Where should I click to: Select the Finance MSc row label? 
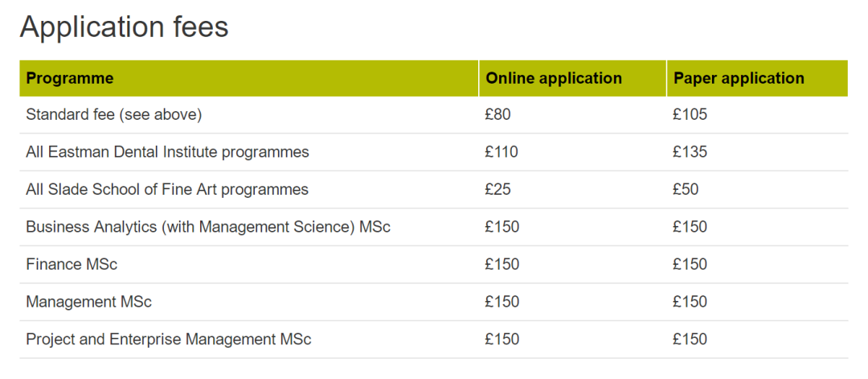(72, 264)
